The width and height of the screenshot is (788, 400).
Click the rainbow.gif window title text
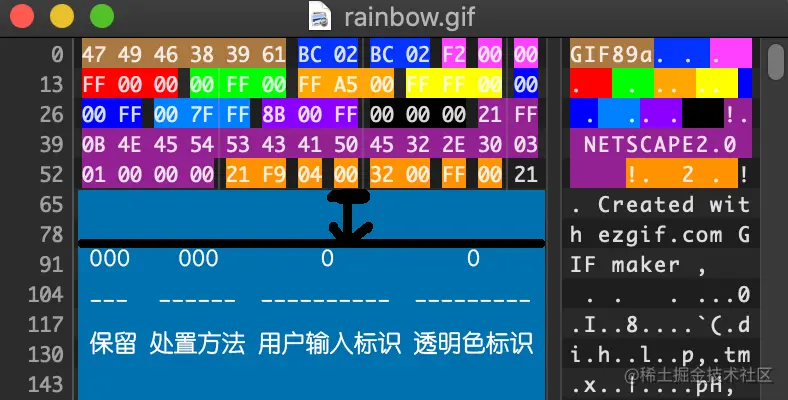409,17
